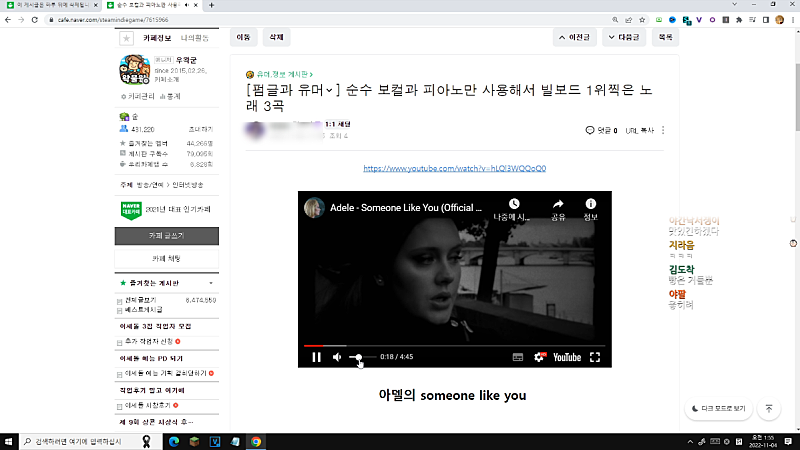This screenshot has width=800, height=450.
Task: Open a new browser tab plus
Action: tap(211, 5)
